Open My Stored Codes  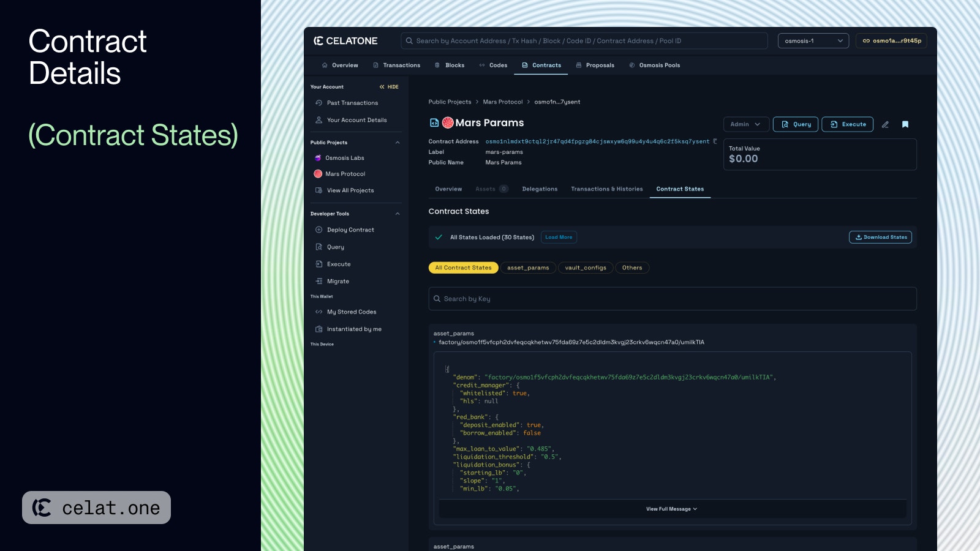[x=352, y=312]
